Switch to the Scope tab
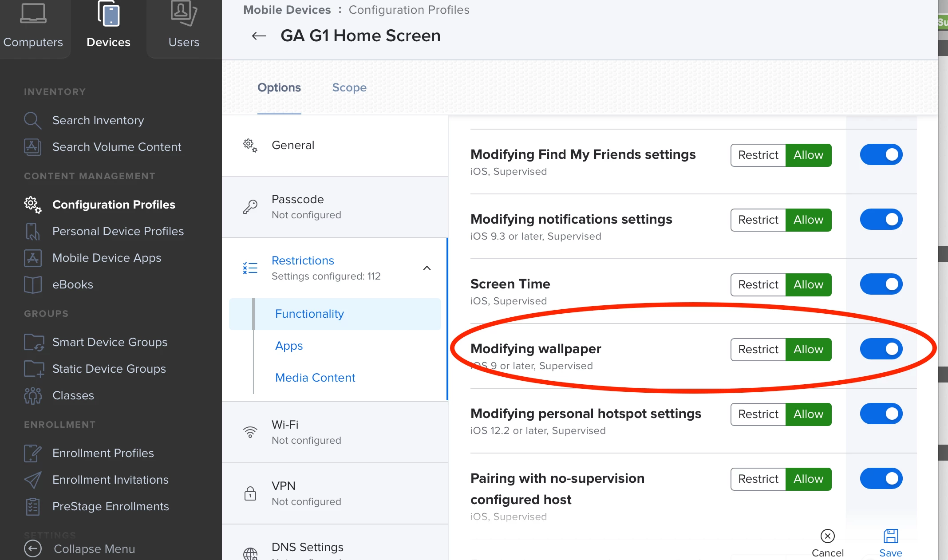The width and height of the screenshot is (948, 560). [349, 87]
